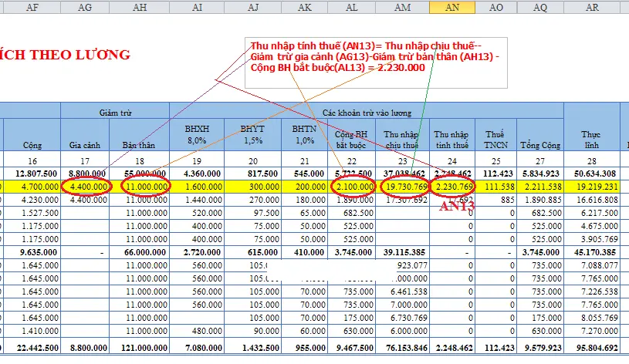Click cell with value 97.500

pos(252,213)
